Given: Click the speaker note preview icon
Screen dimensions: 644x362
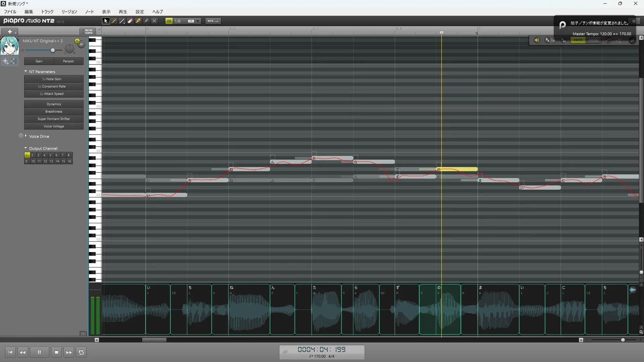Looking at the screenshot, I should 537,40.
